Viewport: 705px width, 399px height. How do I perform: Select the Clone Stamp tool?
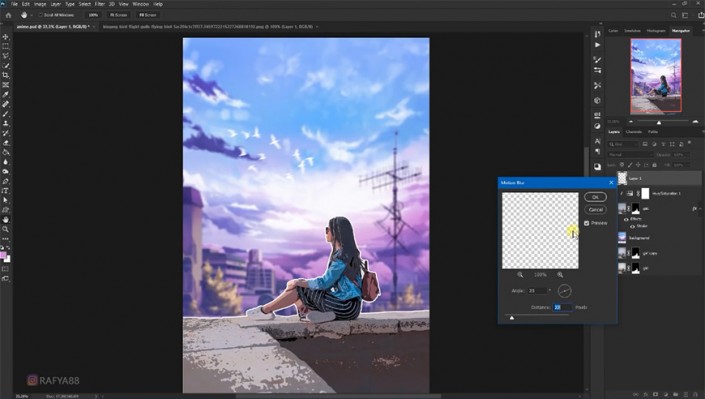pos(5,123)
